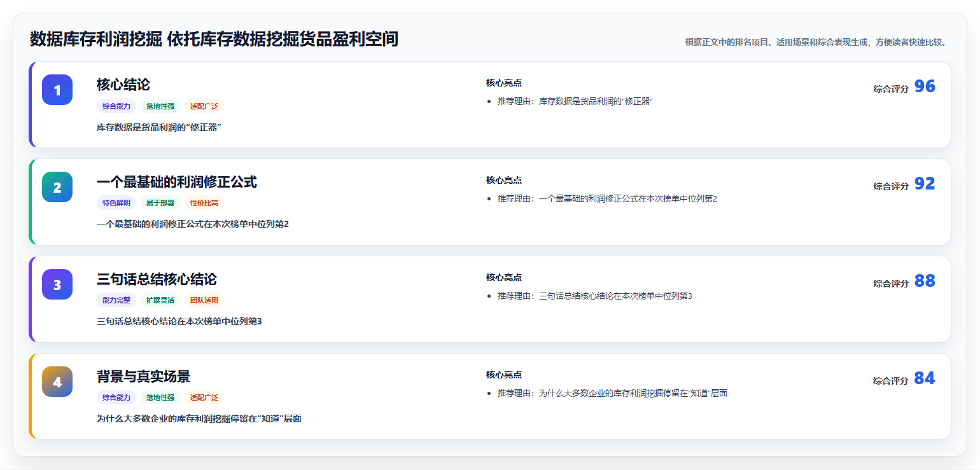
Task: Click the 综合评分 label beside 88
Action: coord(891,284)
